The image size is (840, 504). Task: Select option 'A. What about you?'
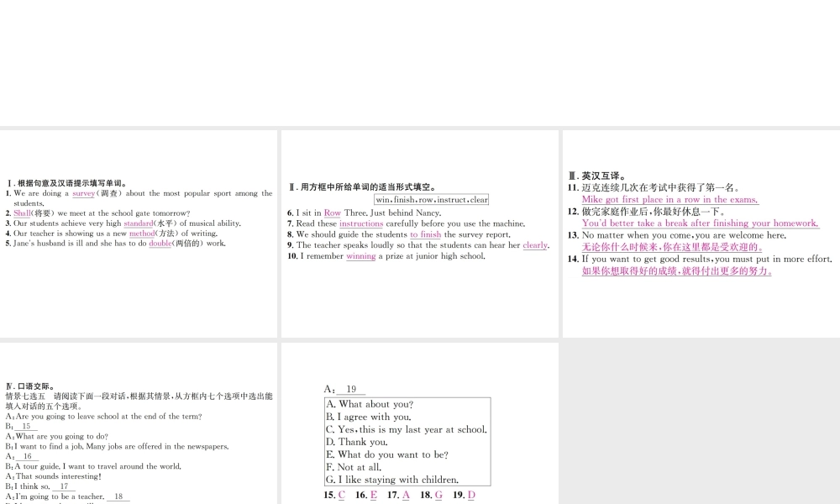coord(370,404)
